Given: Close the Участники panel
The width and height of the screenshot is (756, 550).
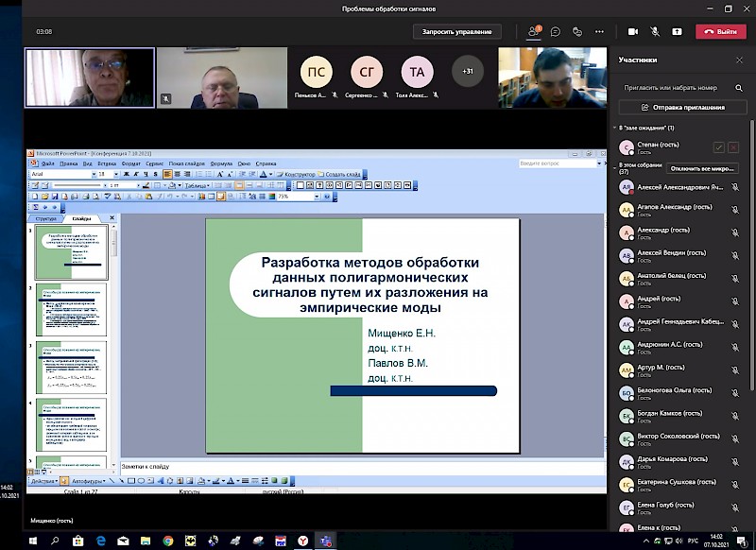Looking at the screenshot, I should [739, 60].
